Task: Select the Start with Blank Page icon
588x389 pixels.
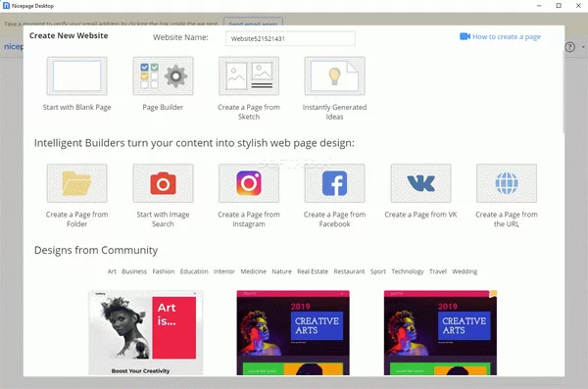Action: click(x=76, y=76)
